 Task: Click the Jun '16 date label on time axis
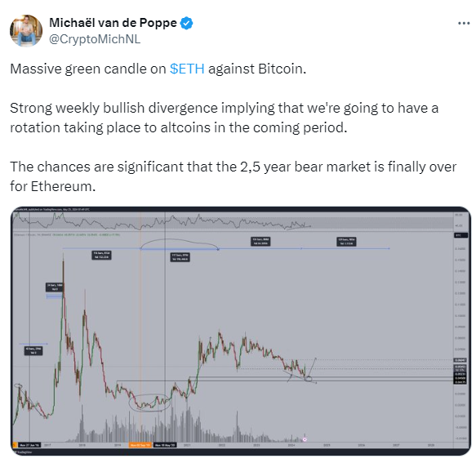29,445
